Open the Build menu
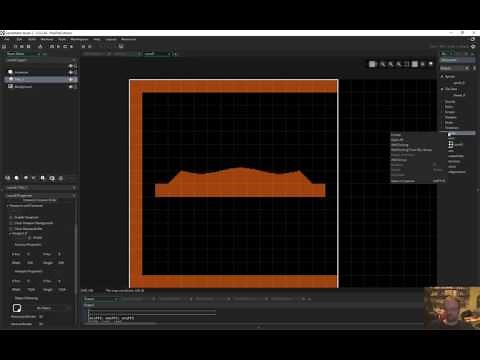 pyautogui.click(x=32, y=39)
